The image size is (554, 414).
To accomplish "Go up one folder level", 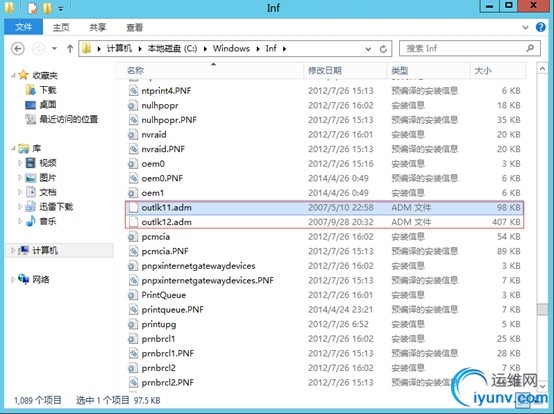I will 70,48.
